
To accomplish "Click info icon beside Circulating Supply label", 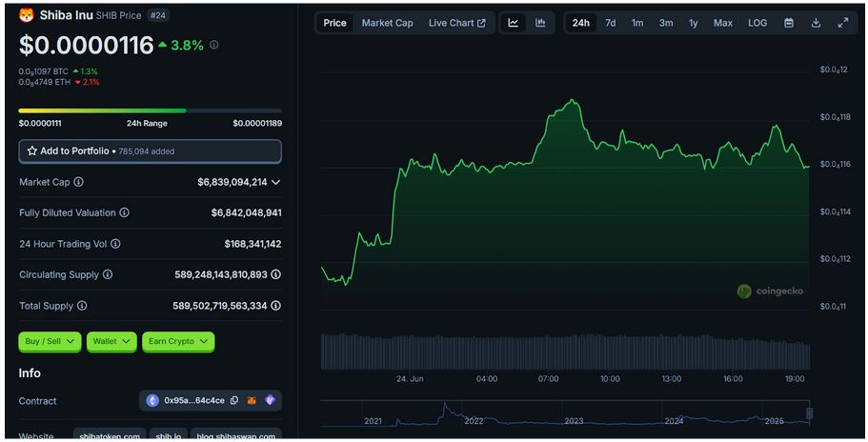I will [x=108, y=274].
